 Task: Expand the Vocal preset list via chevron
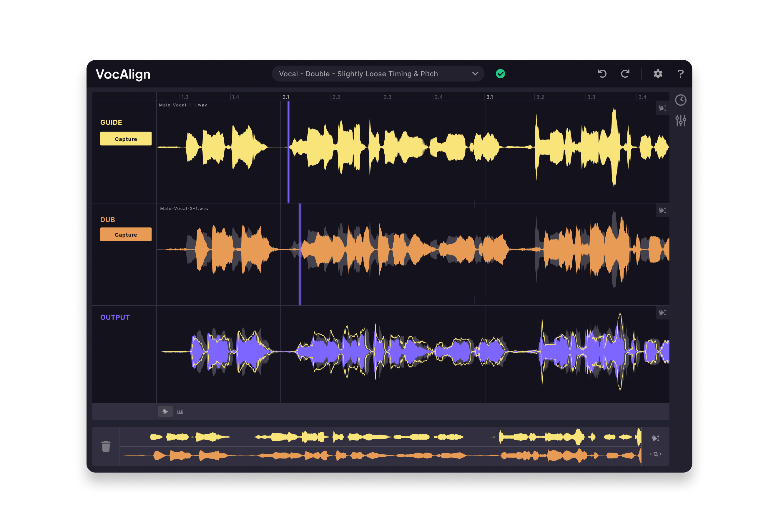(475, 74)
